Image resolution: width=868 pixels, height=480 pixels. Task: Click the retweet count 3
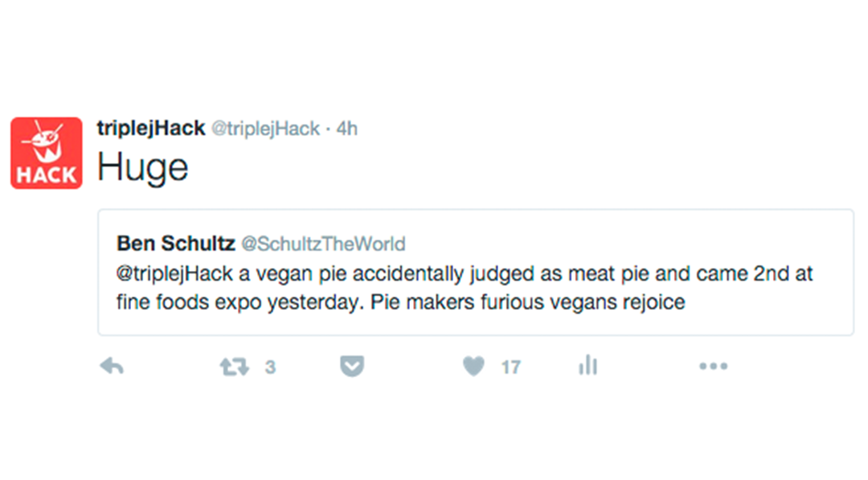[270, 367]
